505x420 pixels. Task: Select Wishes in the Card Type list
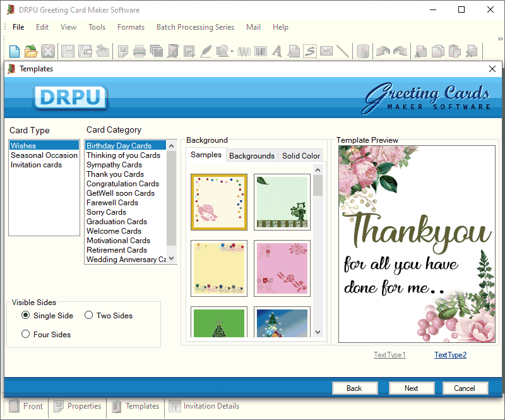(23, 145)
